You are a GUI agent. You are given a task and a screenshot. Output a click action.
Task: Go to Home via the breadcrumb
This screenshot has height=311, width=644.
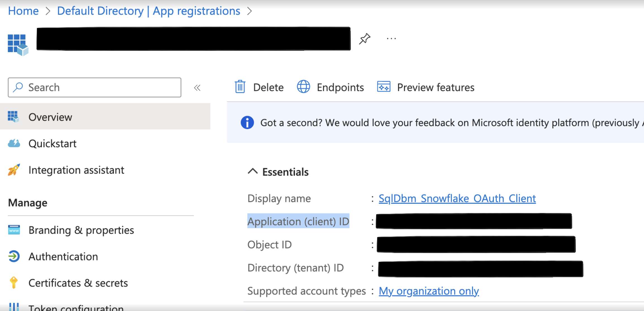23,11
